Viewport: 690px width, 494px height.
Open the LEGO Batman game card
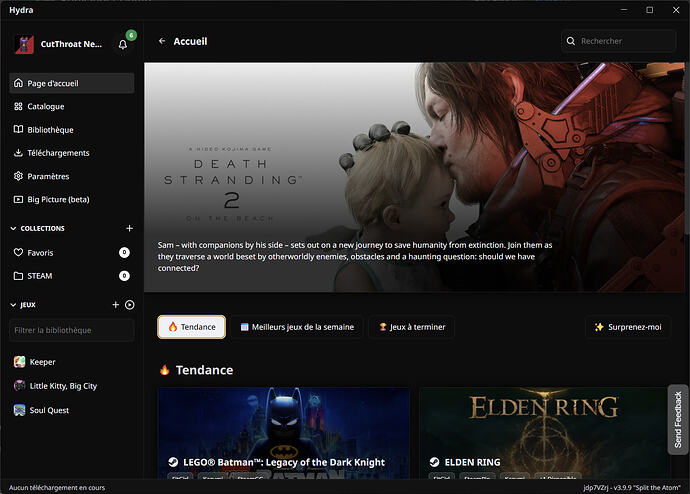pyautogui.click(x=284, y=433)
